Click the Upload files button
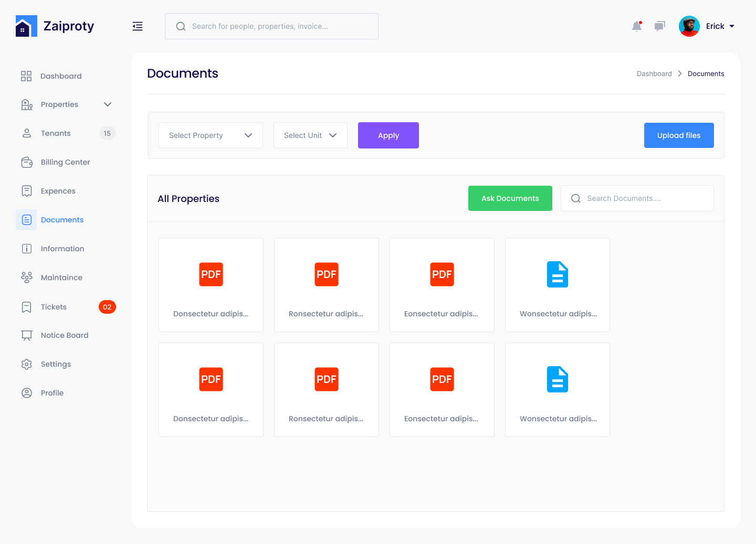Viewport: 756px width, 544px height. coord(679,135)
